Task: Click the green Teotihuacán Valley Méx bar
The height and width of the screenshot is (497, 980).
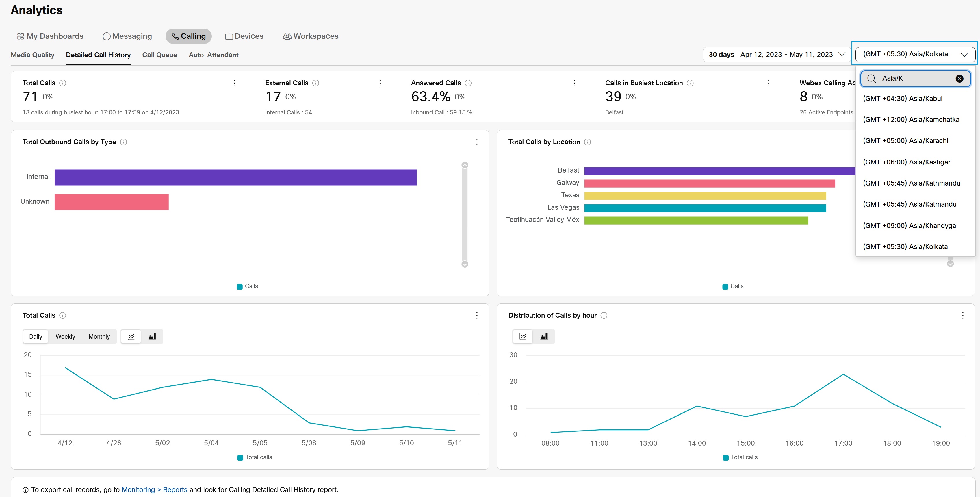Action: 696,220
